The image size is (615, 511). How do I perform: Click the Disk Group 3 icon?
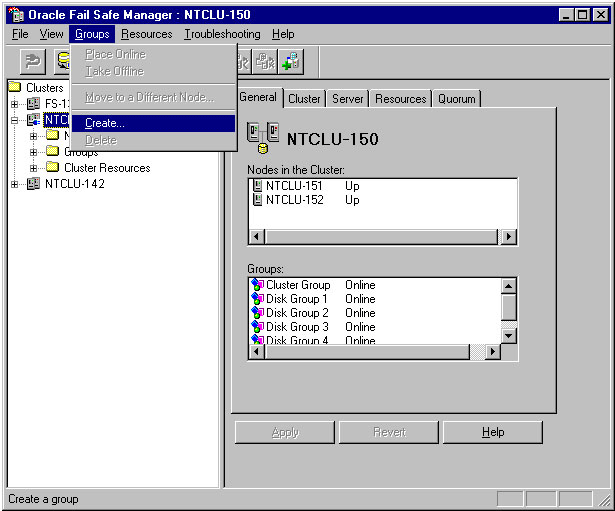(257, 327)
